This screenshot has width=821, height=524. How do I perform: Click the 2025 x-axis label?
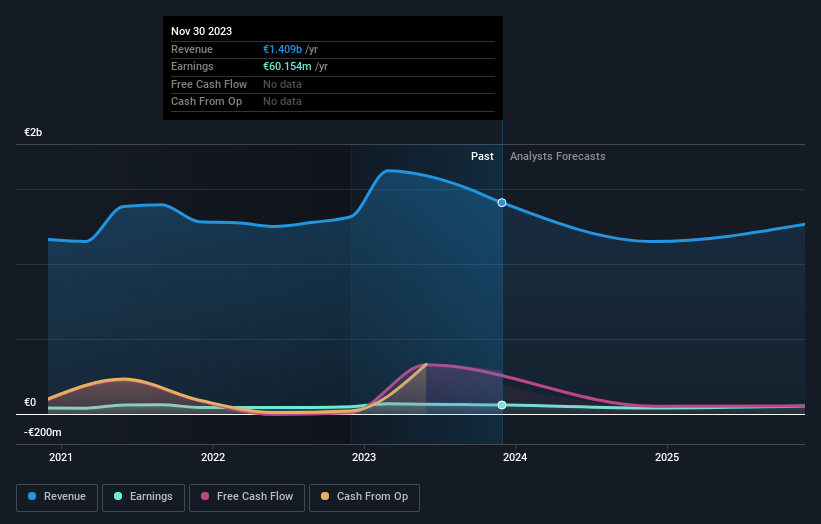[x=667, y=457]
